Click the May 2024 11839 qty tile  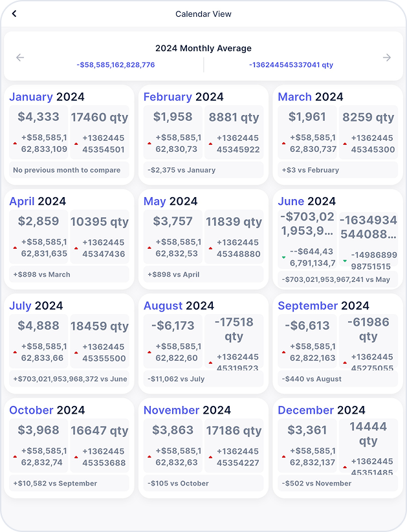click(x=234, y=237)
